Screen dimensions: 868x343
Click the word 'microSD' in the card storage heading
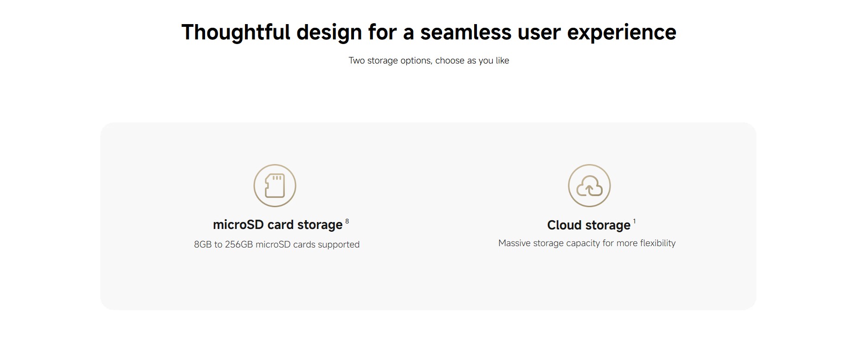coord(238,225)
